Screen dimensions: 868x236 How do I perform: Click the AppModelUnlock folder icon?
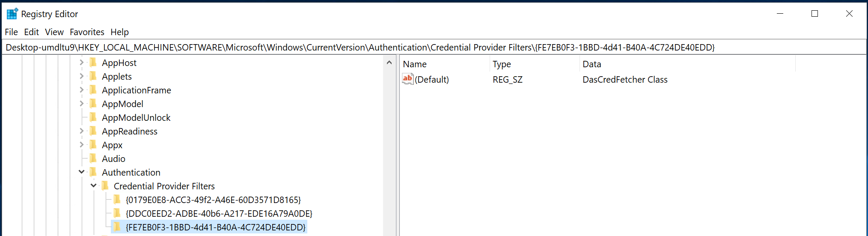93,117
